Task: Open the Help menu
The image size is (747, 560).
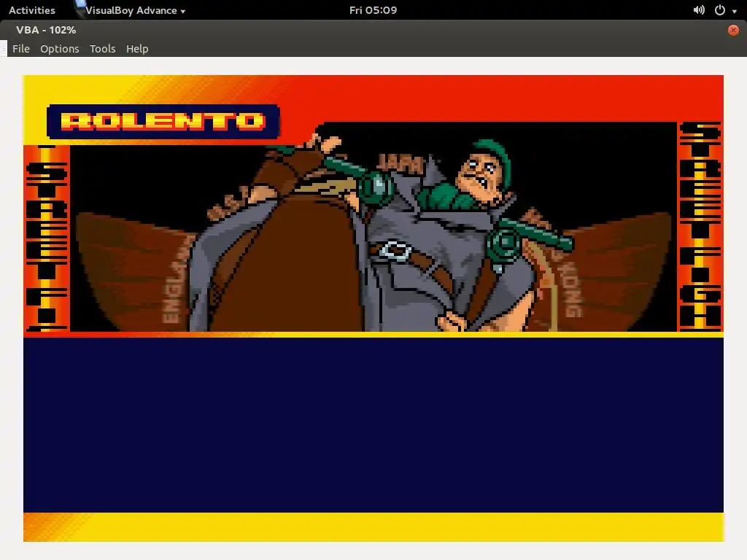Action: [137, 49]
